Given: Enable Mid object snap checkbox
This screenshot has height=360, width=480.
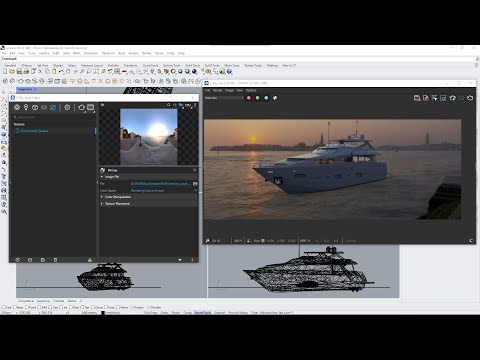Looking at the screenshot, I should point(40,307).
